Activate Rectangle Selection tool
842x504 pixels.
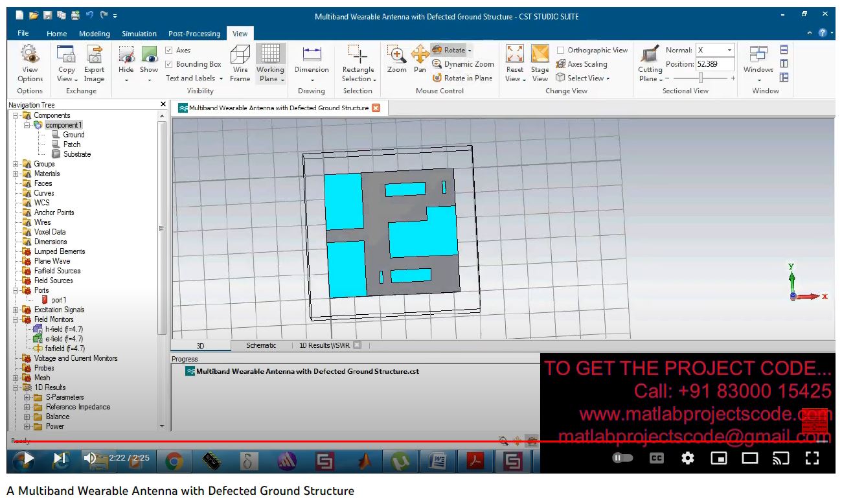pyautogui.click(x=358, y=63)
